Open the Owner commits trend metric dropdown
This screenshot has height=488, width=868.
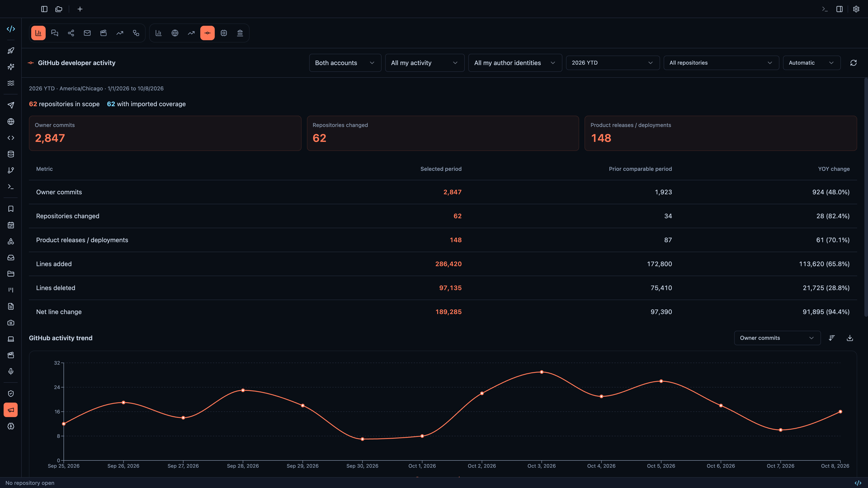(777, 338)
